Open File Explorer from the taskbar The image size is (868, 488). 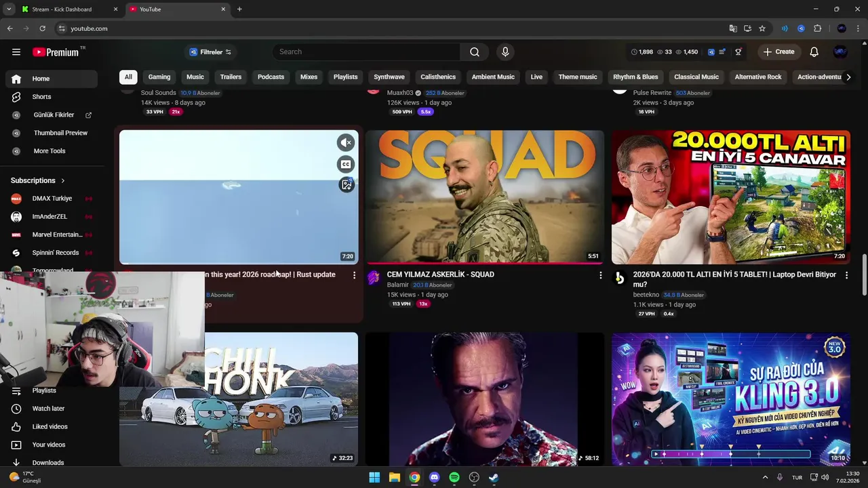pos(395,477)
